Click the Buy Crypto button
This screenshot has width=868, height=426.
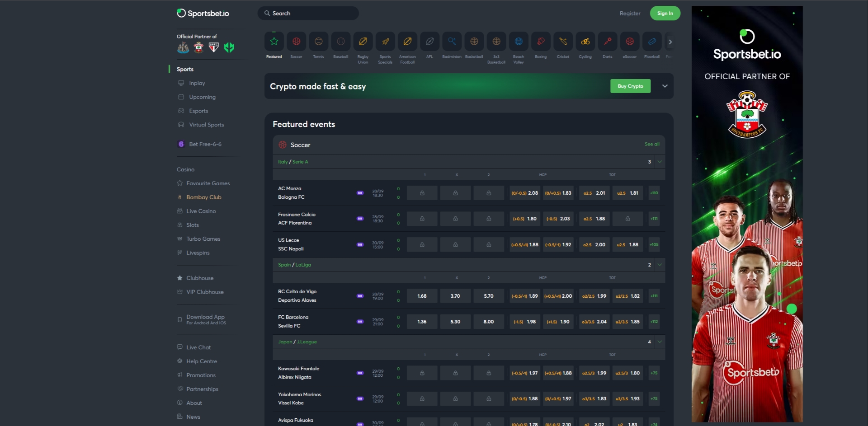coord(630,86)
